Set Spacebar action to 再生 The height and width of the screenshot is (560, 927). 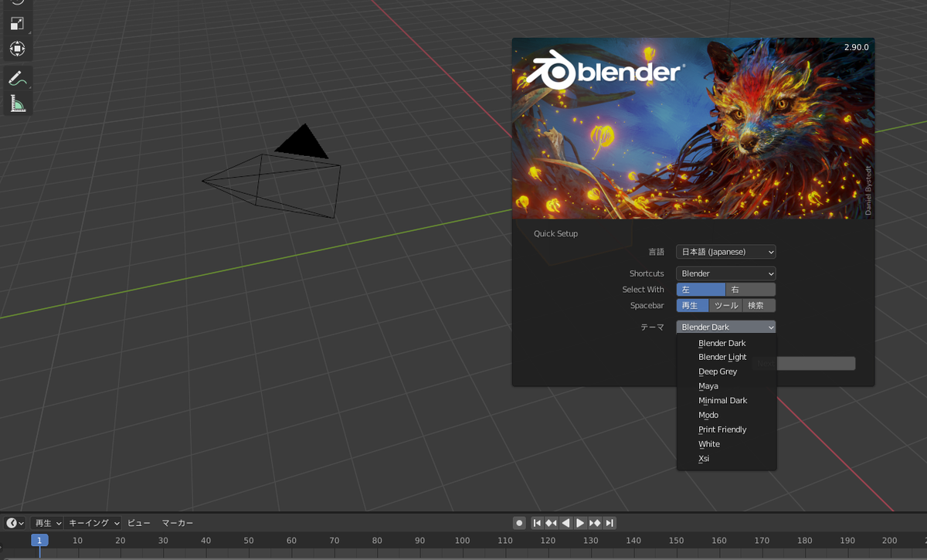tap(692, 306)
